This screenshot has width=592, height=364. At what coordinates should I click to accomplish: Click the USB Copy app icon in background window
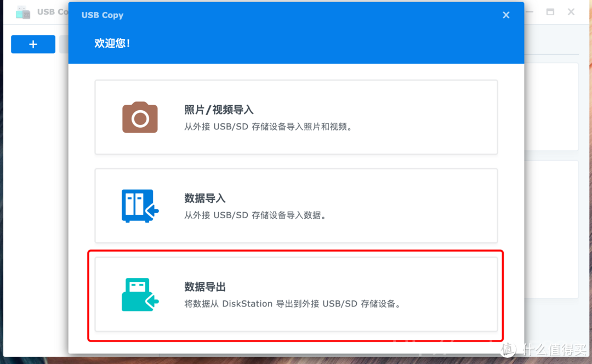tap(22, 13)
